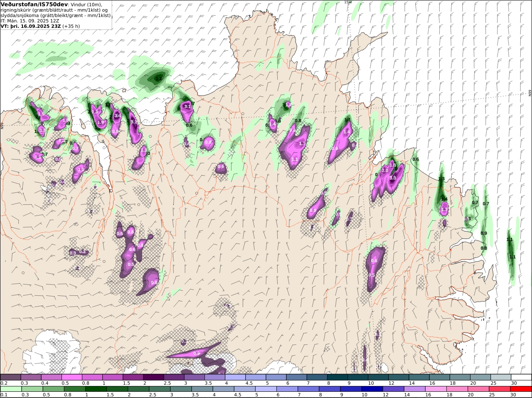This screenshot has height=398, width=532.
Task: Click the 7–8 swatch on the lower rain scale
Action: point(308,389)
